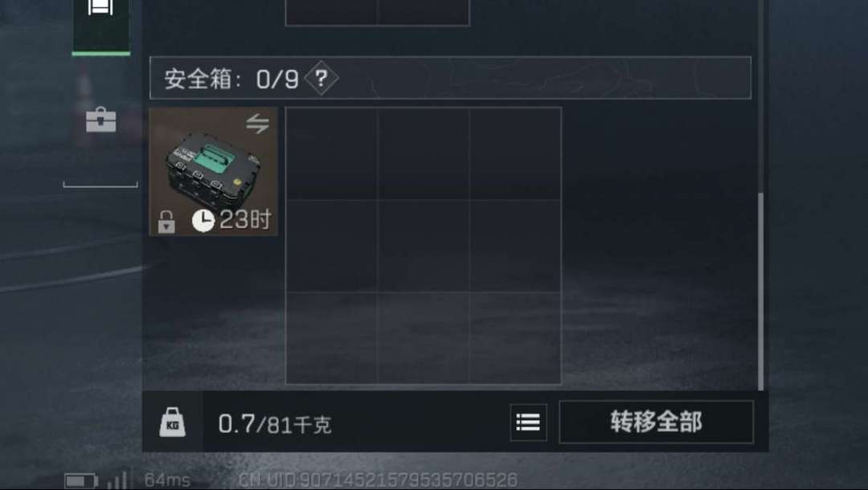
Task: Click the 0.7/81千克 weight readout
Action: pyautogui.click(x=275, y=424)
